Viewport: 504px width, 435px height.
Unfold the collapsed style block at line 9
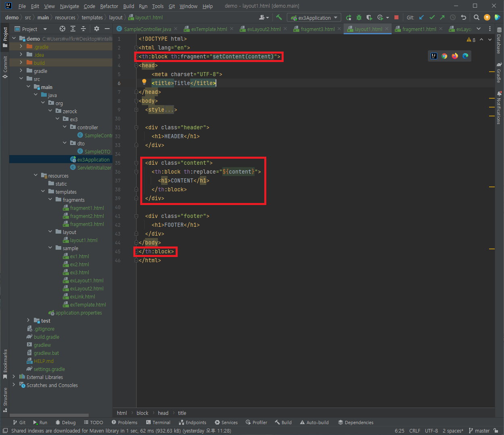(x=137, y=110)
